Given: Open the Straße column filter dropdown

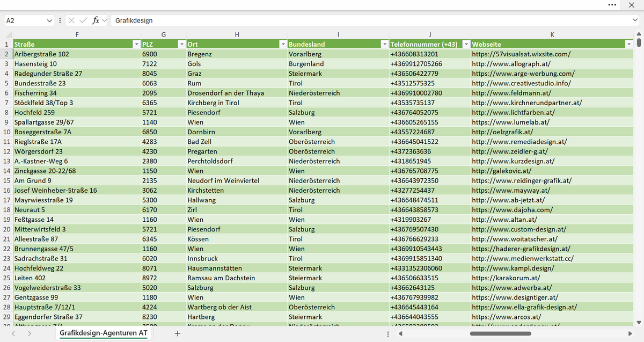Looking at the screenshot, I should click(x=136, y=44).
